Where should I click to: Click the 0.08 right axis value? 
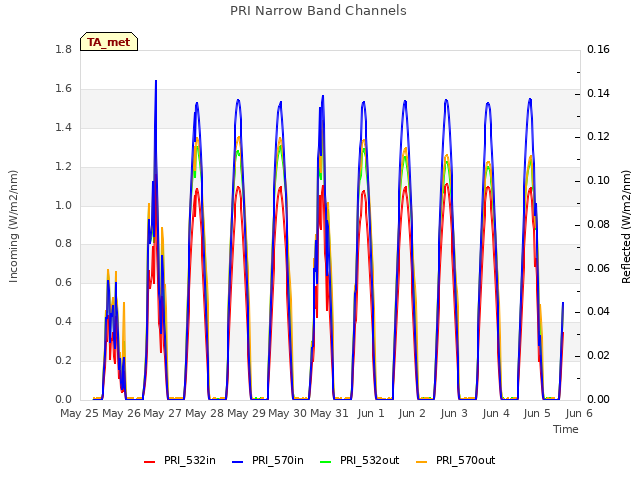point(598,224)
